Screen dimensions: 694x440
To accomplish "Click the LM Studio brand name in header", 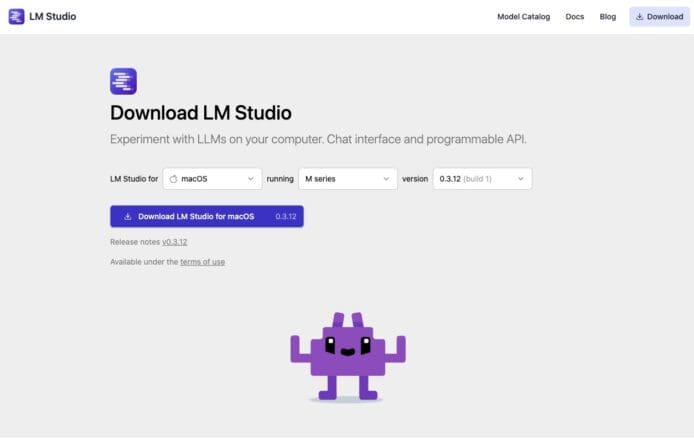I will click(x=52, y=16).
